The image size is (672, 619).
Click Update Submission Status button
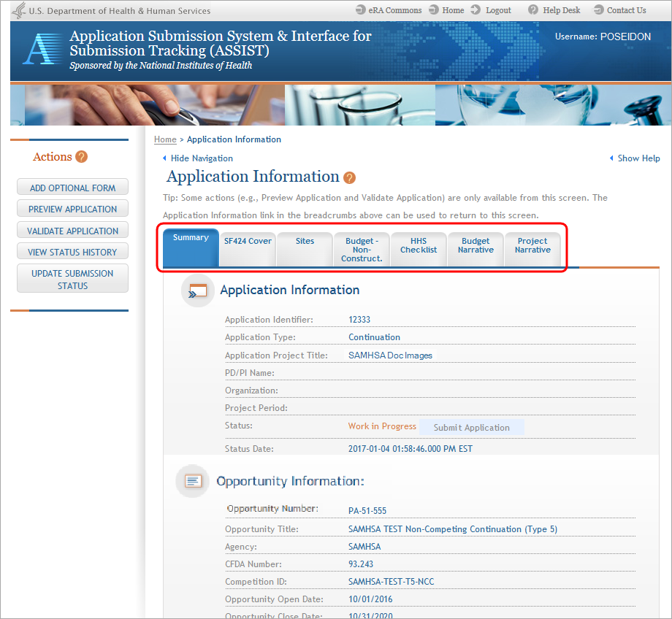(x=72, y=279)
